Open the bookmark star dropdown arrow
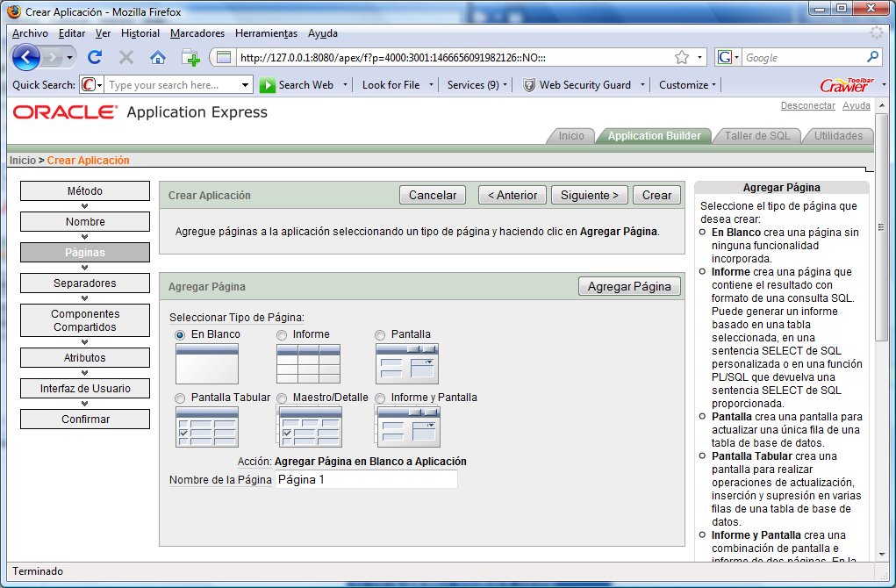The image size is (896, 588). [x=699, y=57]
